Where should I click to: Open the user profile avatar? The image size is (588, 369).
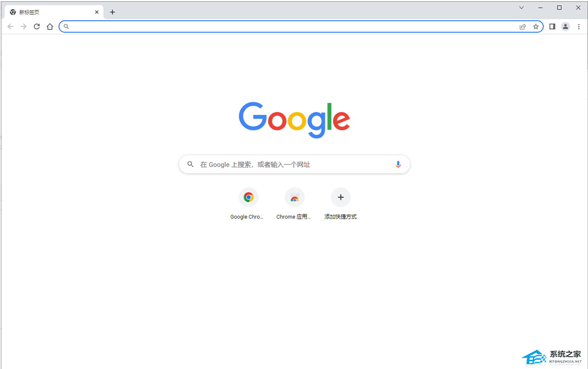coord(565,27)
